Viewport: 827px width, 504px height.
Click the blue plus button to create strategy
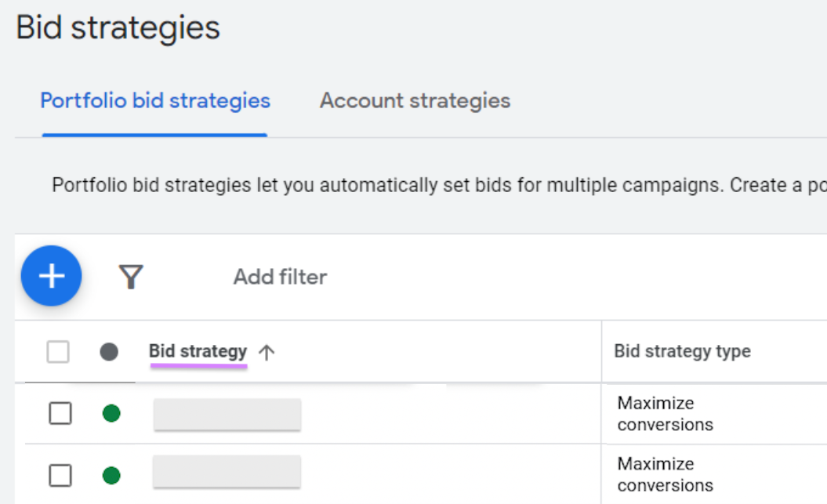pyautogui.click(x=51, y=276)
